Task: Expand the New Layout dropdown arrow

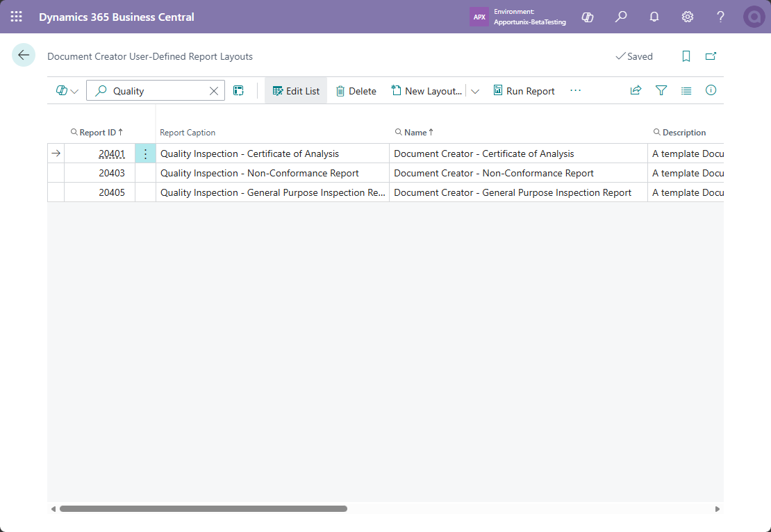Action: click(x=475, y=92)
